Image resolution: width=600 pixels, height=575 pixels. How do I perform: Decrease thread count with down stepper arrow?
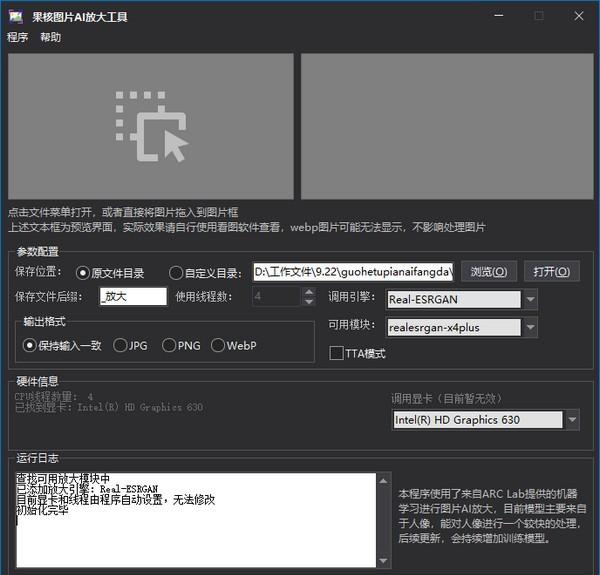pyautogui.click(x=309, y=301)
